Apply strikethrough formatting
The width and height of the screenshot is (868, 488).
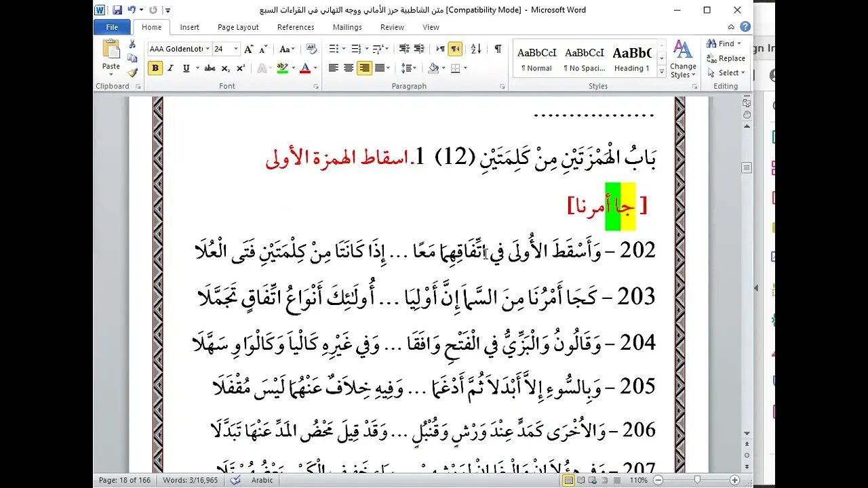(210, 68)
